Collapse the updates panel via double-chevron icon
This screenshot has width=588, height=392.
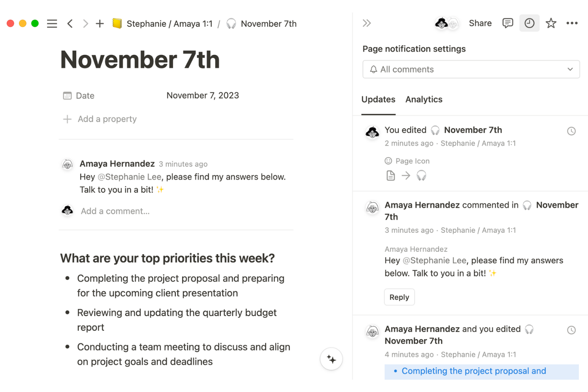pyautogui.click(x=366, y=23)
